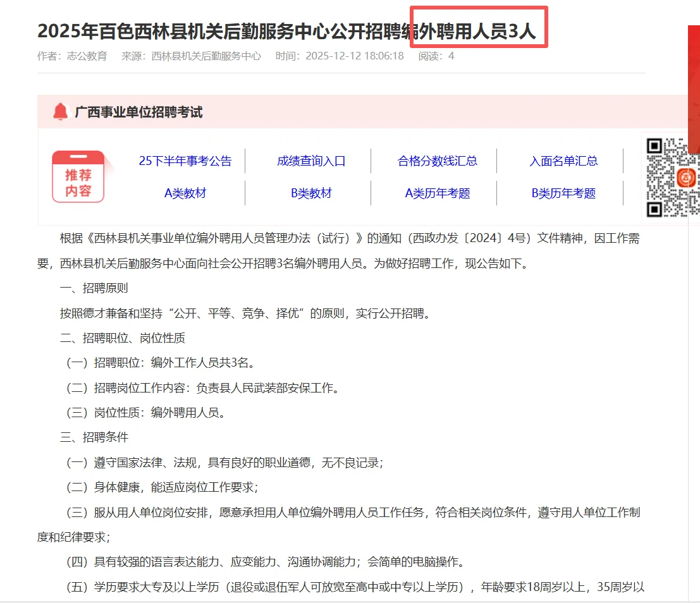Viewport: 700px width, 603px height.
Task: Click the QR code image
Action: (673, 177)
